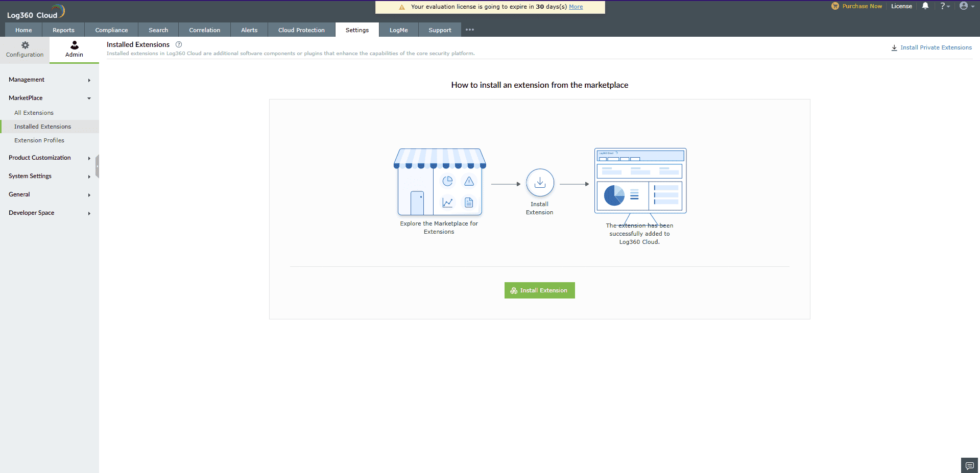
Task: Open the LogMe tab
Action: (399, 30)
